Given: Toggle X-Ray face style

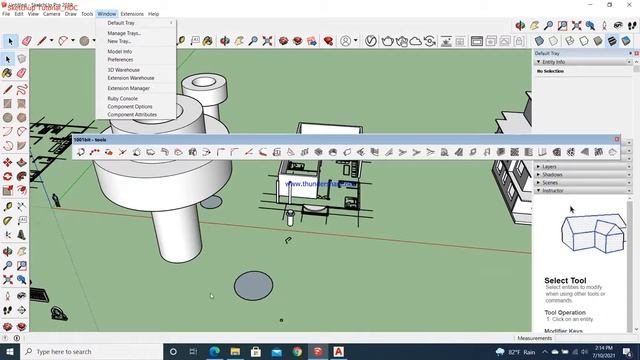Looking at the screenshot, I should pos(539,41).
